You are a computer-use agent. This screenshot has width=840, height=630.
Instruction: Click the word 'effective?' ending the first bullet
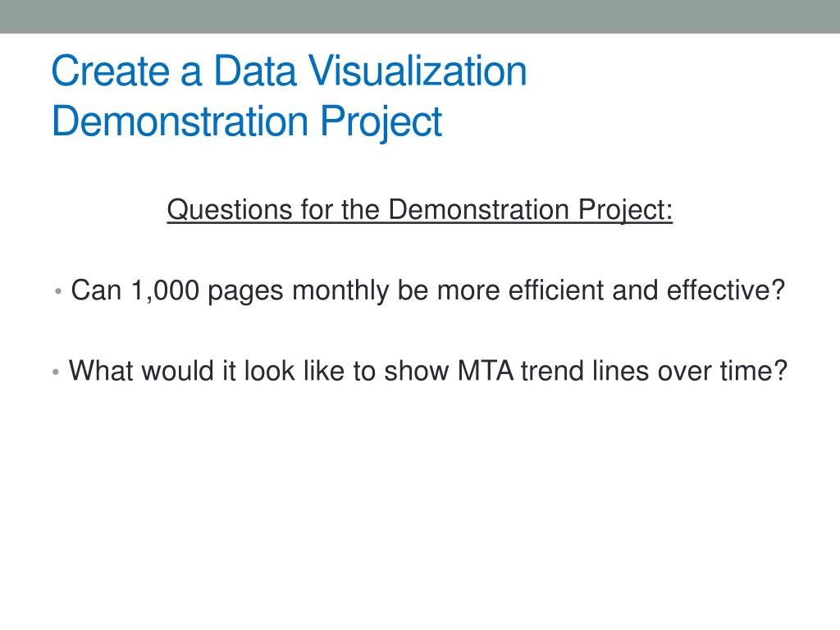pyautogui.click(x=726, y=290)
